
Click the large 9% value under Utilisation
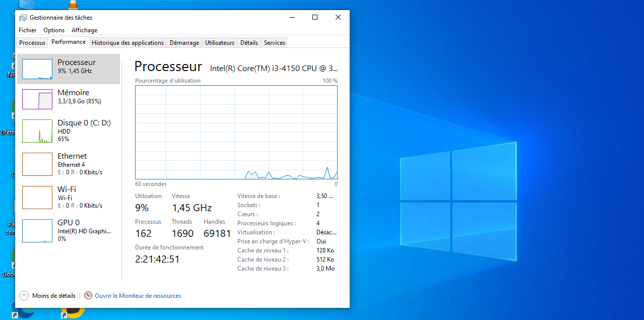(x=142, y=208)
